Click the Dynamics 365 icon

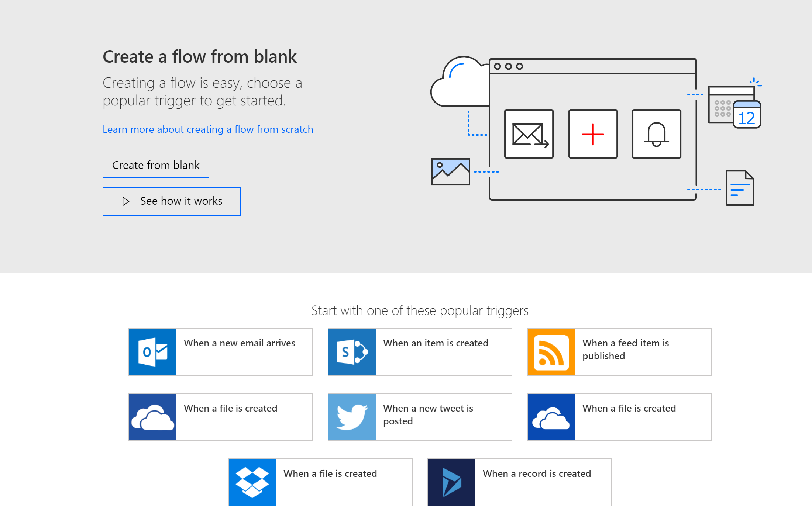pos(452,482)
